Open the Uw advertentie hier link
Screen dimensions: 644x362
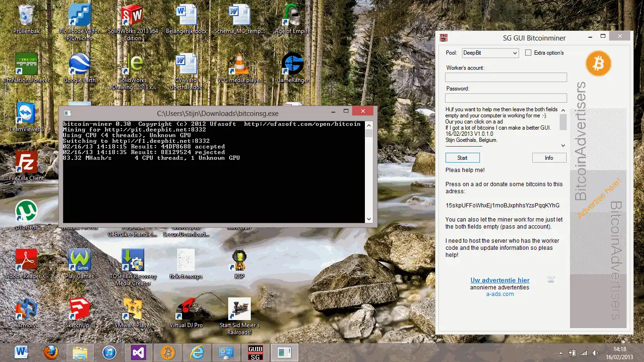click(500, 280)
